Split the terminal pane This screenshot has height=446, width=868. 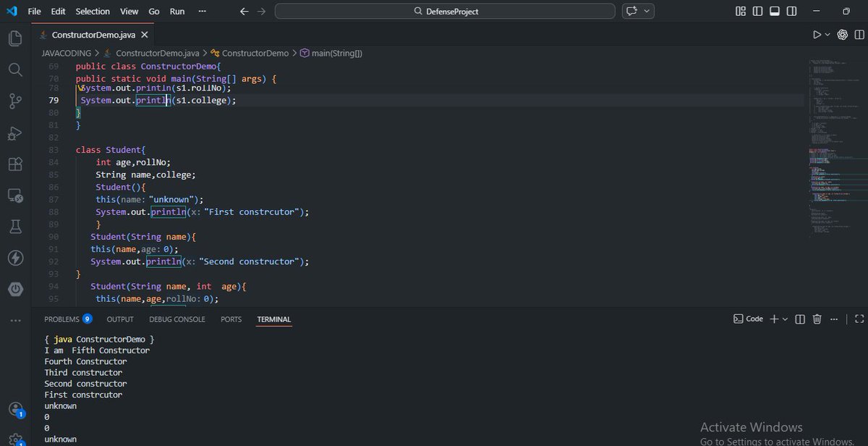point(800,319)
